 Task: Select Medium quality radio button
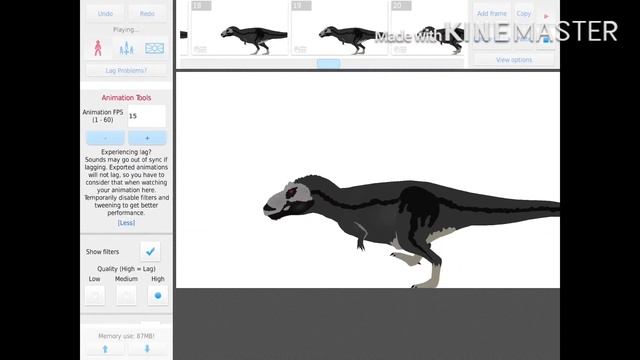(x=126, y=296)
